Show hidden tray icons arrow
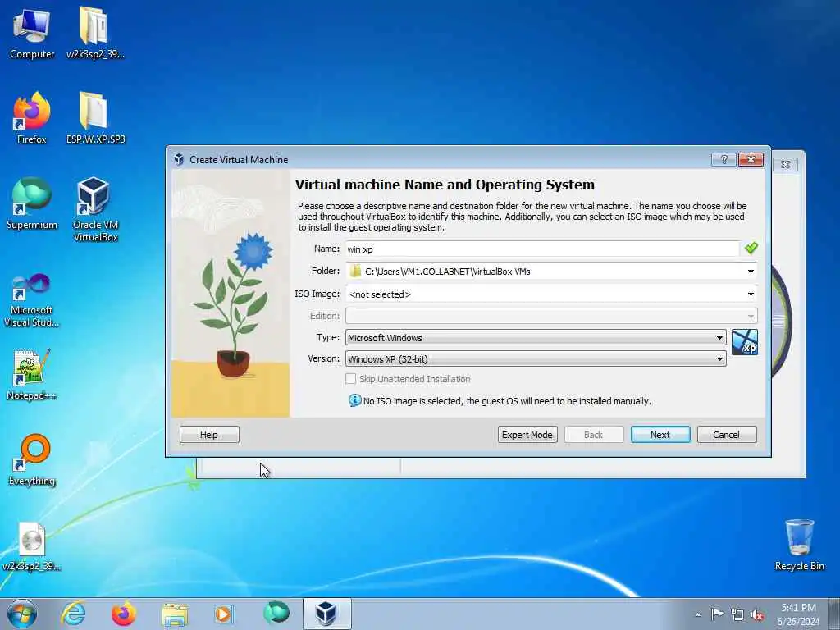 click(x=697, y=614)
